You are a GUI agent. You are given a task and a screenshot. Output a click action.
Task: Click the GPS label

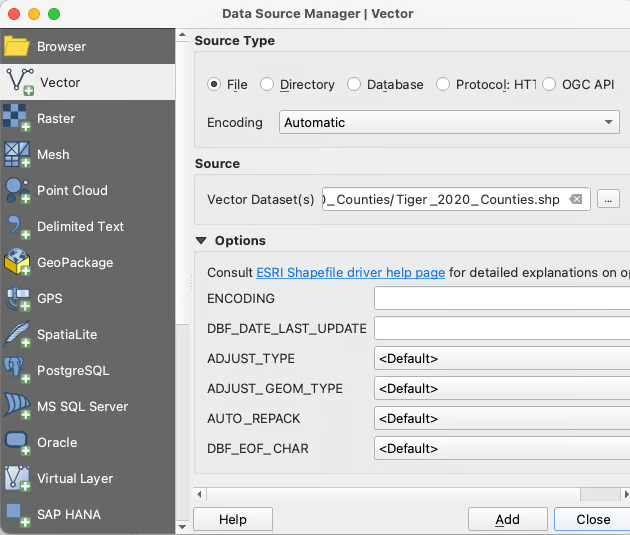point(50,298)
